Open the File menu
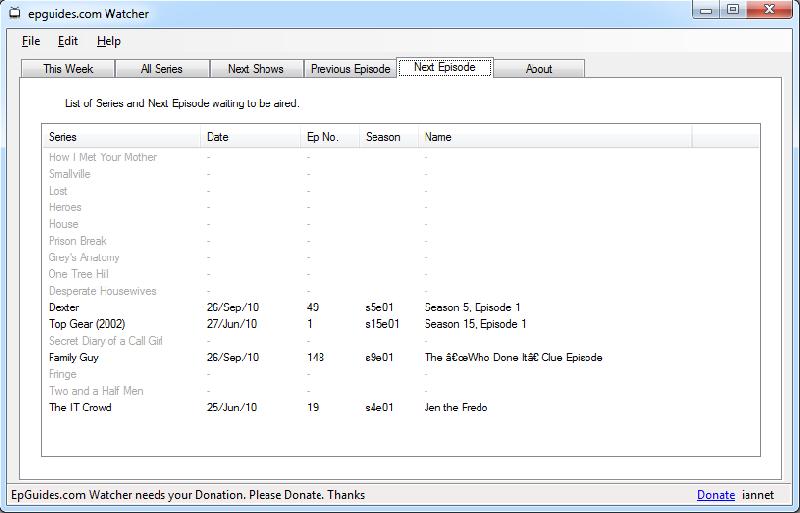The image size is (800, 513). 31,41
